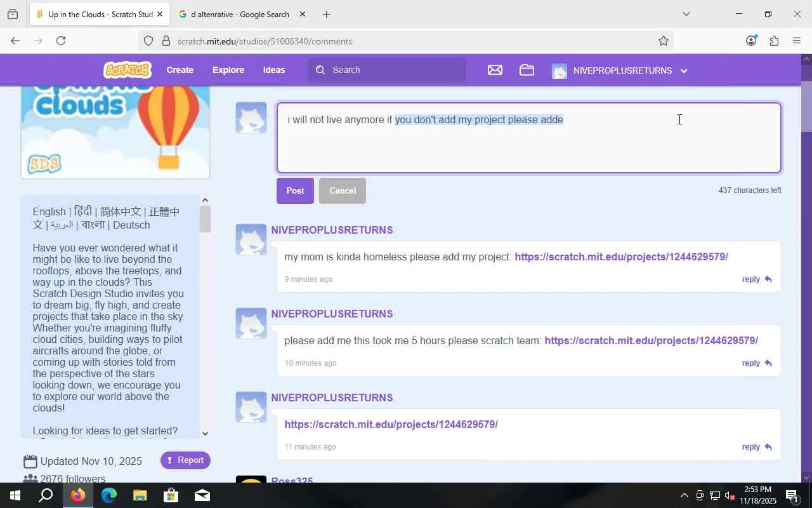This screenshot has width=812, height=508.
Task: Open Firefox application menu
Action: click(797, 41)
